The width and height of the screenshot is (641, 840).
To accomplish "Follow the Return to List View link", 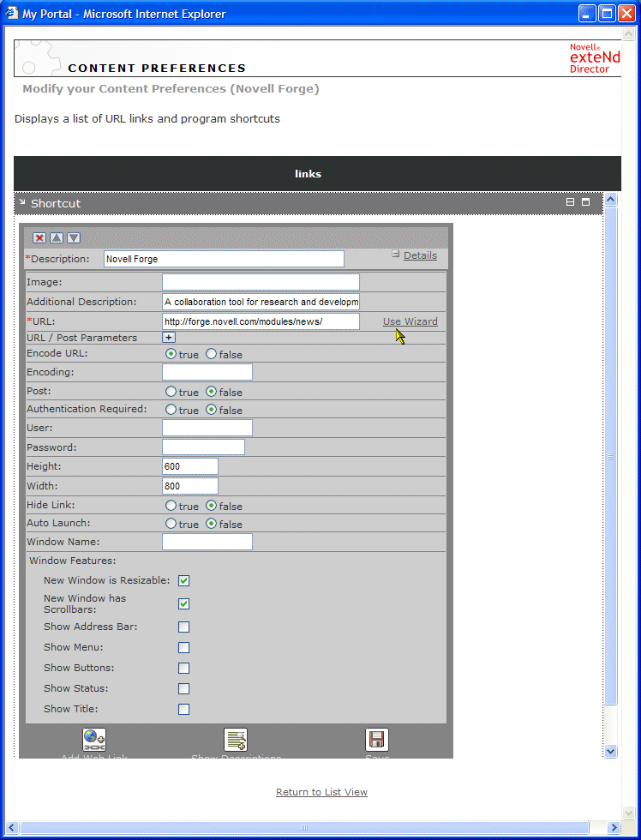I will point(322,792).
